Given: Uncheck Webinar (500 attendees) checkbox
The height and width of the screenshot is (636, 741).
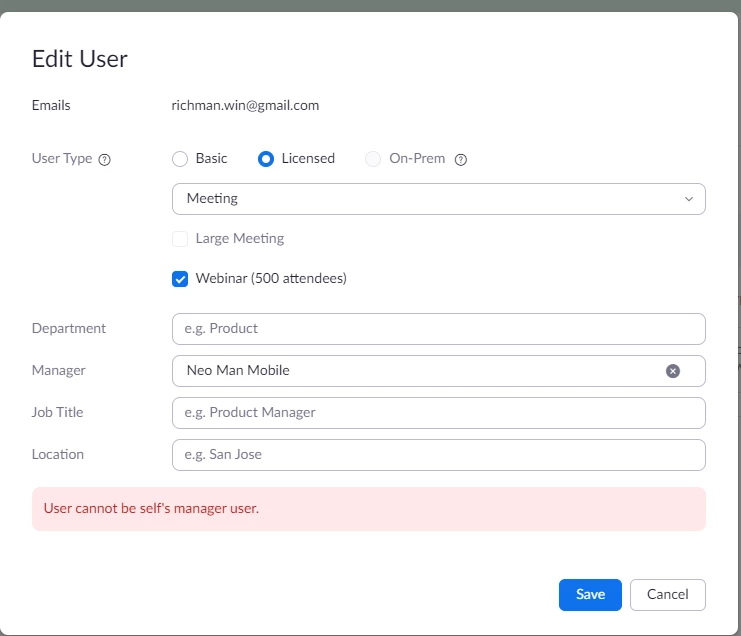Looking at the screenshot, I should point(180,279).
